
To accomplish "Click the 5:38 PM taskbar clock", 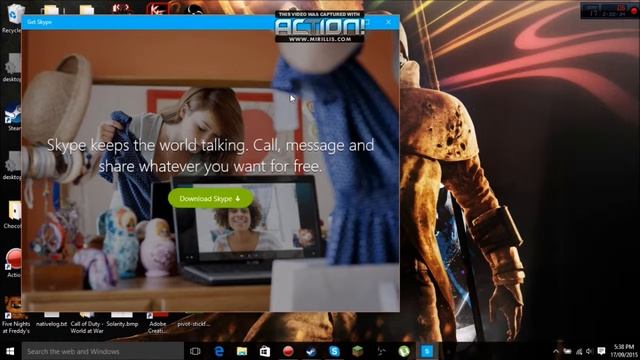I will [x=624, y=351].
